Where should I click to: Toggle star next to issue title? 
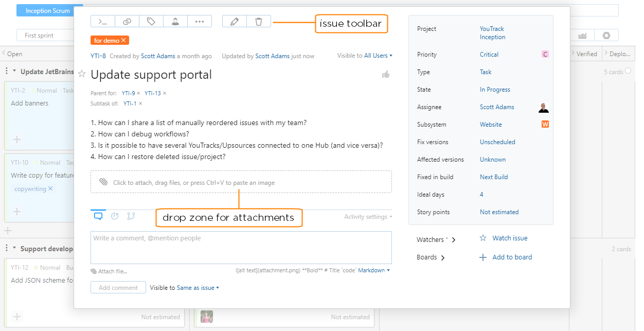coord(82,74)
